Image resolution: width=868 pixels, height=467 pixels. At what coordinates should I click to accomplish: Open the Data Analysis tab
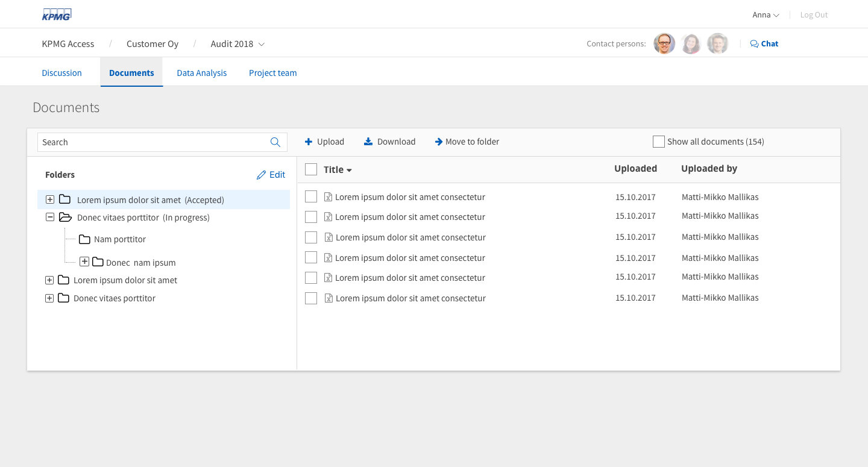(201, 72)
